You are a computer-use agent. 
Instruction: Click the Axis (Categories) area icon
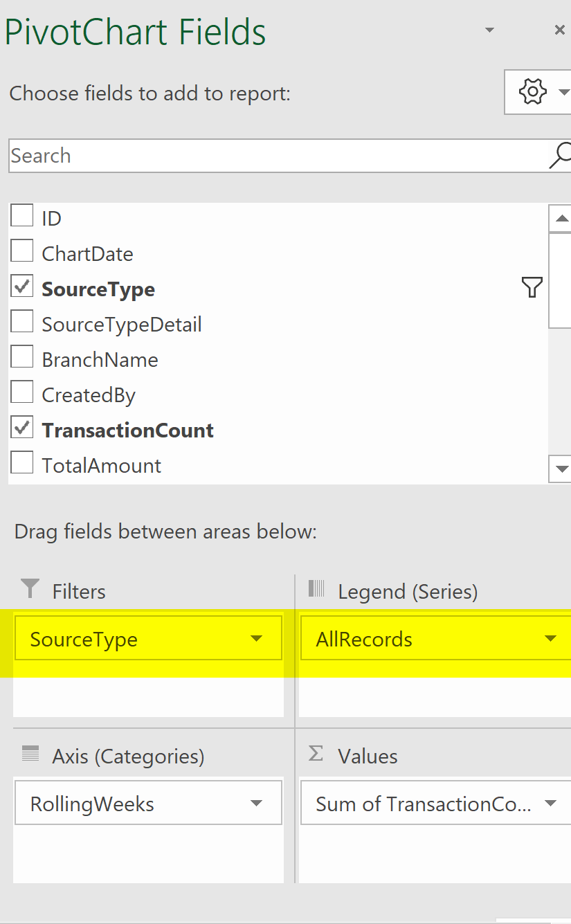point(30,754)
